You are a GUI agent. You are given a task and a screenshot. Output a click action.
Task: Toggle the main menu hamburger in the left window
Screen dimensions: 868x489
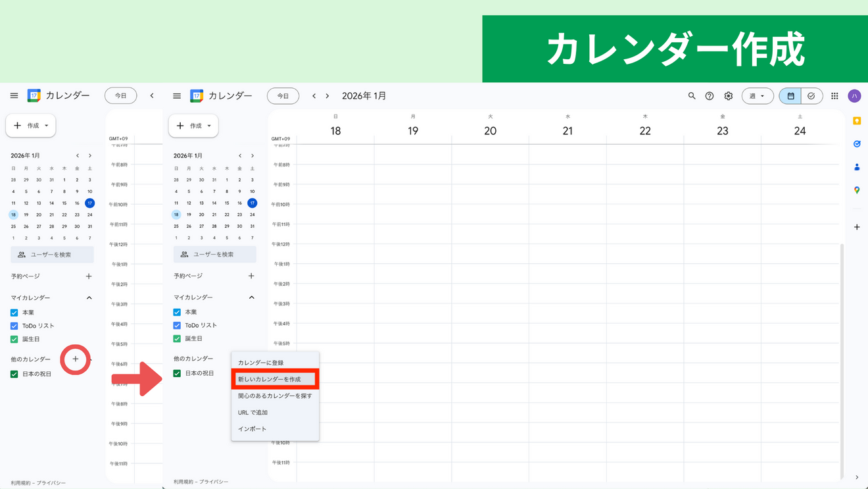pyautogui.click(x=14, y=95)
